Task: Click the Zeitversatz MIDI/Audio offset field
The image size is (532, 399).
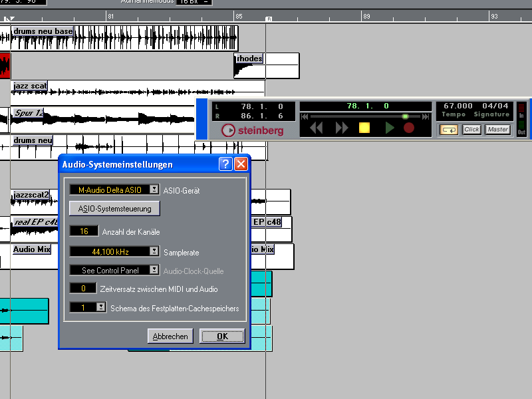Action: [83, 289]
